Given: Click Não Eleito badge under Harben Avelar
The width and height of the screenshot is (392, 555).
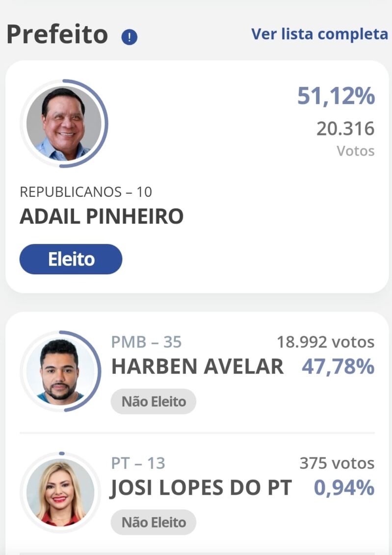Looking at the screenshot, I should coord(154,401).
